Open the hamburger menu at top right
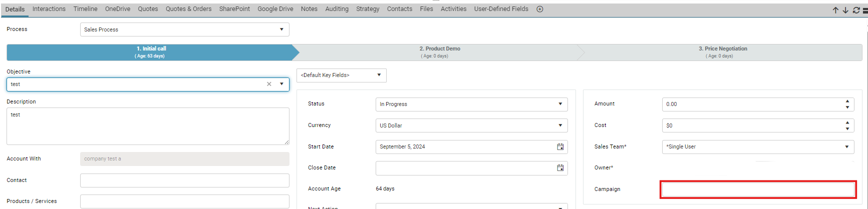The width and height of the screenshot is (868, 209). tap(865, 10)
